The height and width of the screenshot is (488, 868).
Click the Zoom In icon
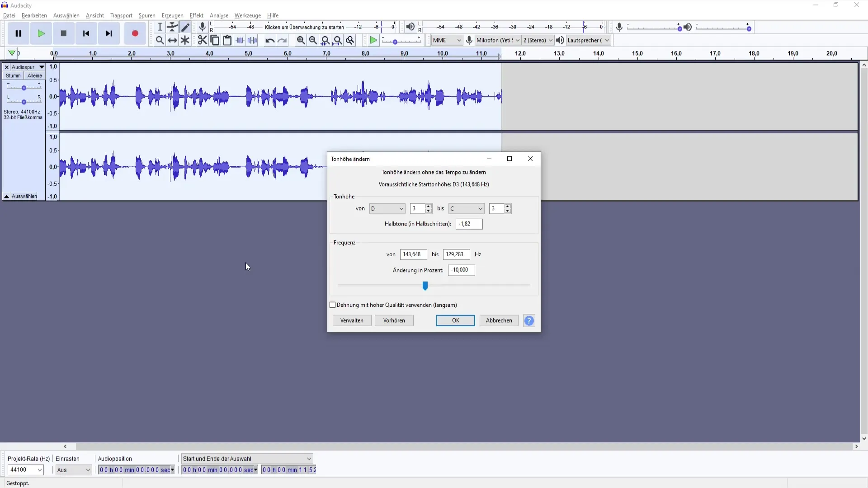pos(301,40)
